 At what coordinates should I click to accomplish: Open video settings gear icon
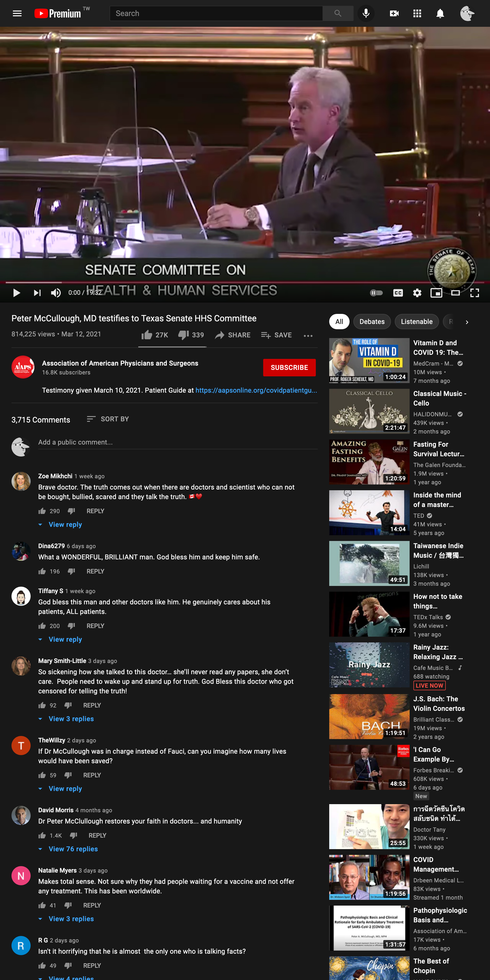coord(417,293)
